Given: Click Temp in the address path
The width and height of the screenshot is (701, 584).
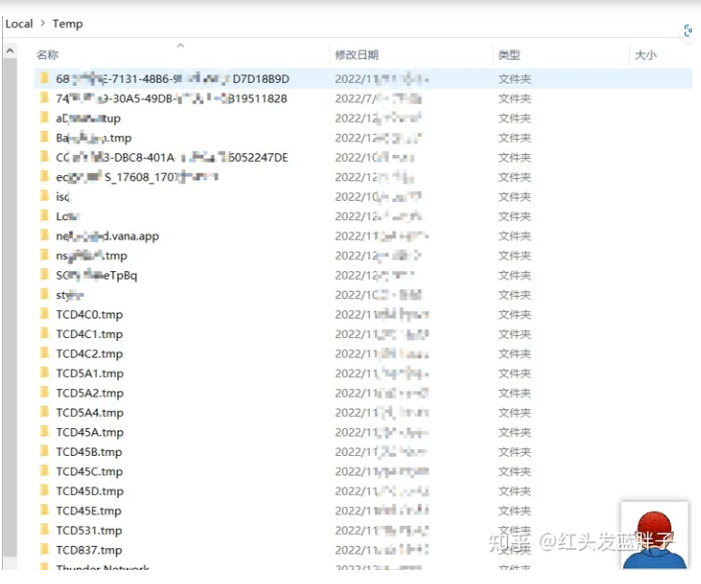Looking at the screenshot, I should tap(68, 24).
